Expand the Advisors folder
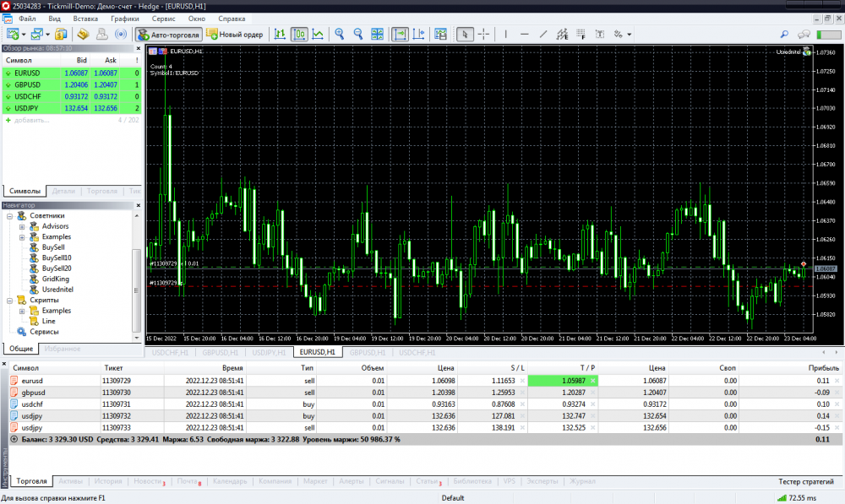Viewport: 845px width, 504px height. (22, 227)
